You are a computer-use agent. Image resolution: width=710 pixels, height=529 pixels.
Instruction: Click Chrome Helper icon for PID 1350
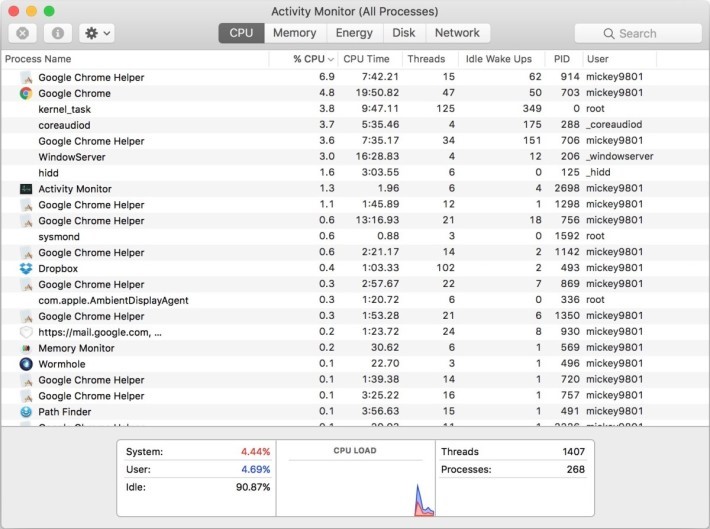click(26, 316)
